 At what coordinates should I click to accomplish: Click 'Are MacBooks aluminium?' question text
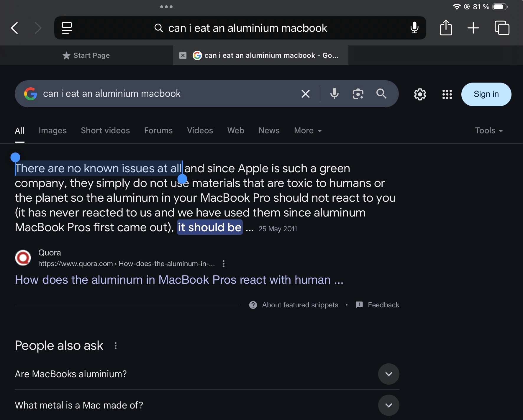(x=71, y=374)
